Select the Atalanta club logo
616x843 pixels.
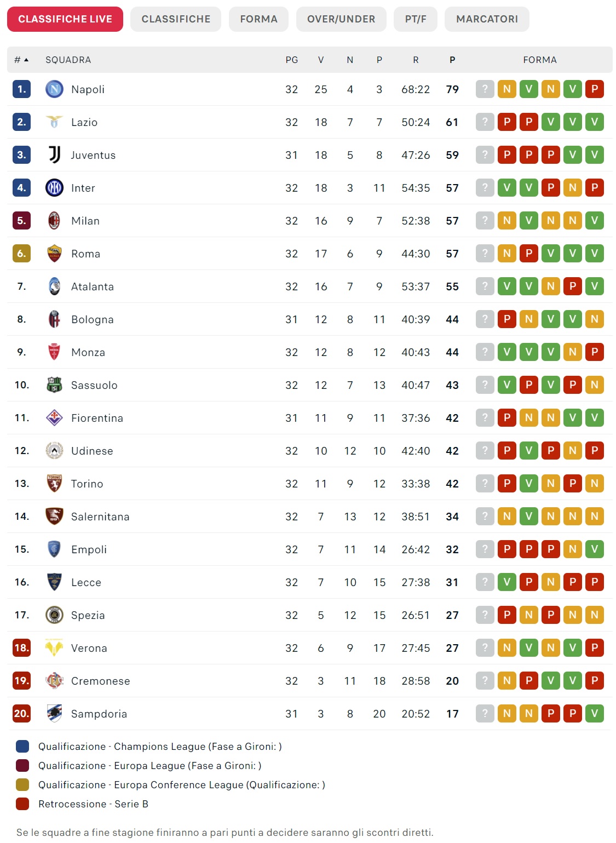point(54,286)
